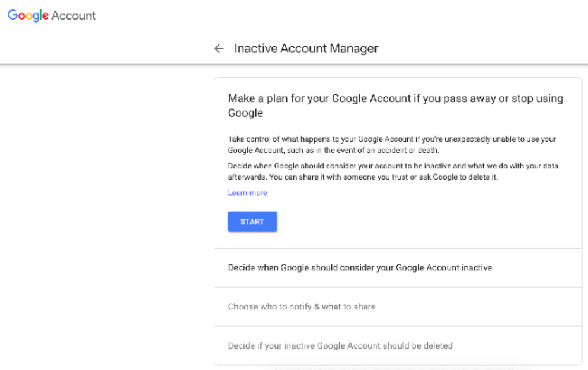
Task: Go back using the left arrow
Action: tap(218, 49)
